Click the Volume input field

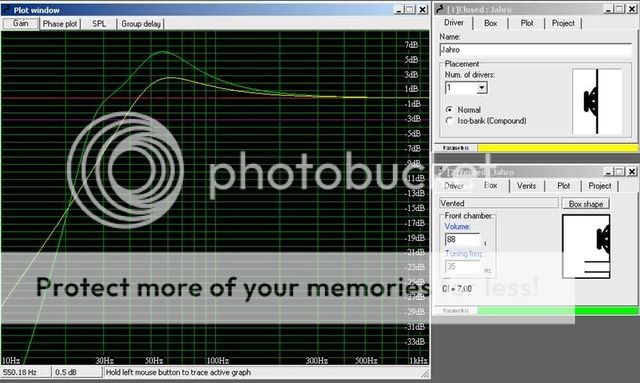(463, 239)
